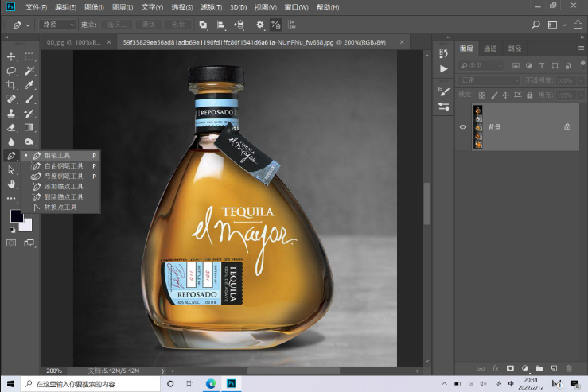Viewport: 588px width, 392px height.
Task: Open path arrangement options
Action: (239, 25)
